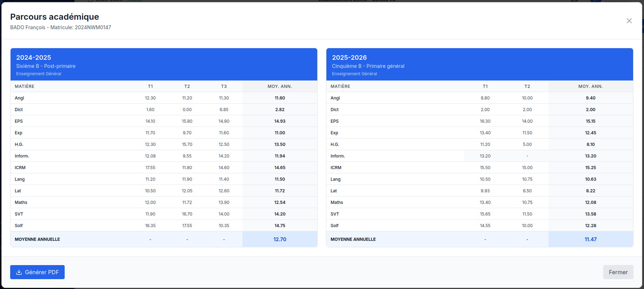Viewport: 644px width, 289px height.
Task: Click ICRM average 15.25 in 2025-2026
Action: [591, 168]
